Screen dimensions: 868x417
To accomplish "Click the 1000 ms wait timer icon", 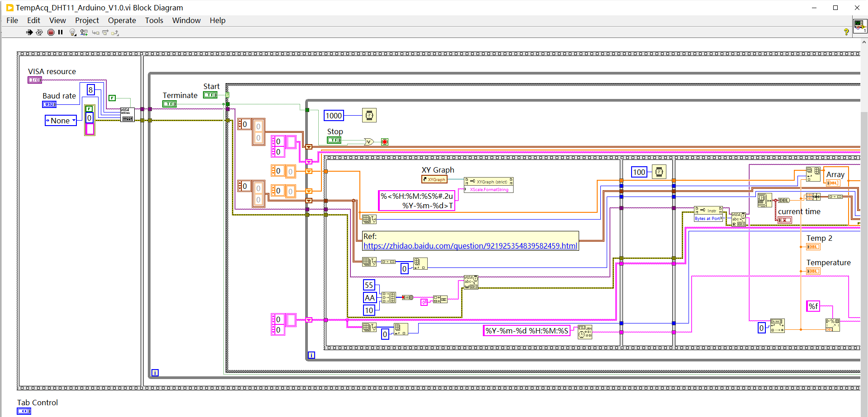I will [x=369, y=115].
